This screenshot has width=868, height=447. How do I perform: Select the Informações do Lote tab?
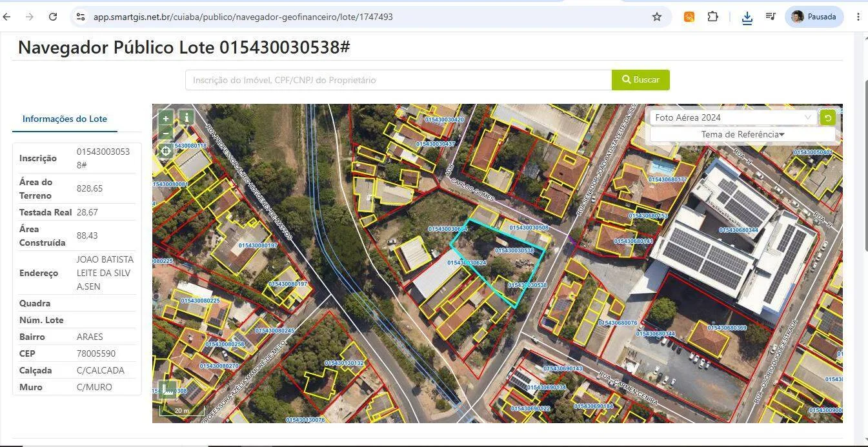point(65,119)
